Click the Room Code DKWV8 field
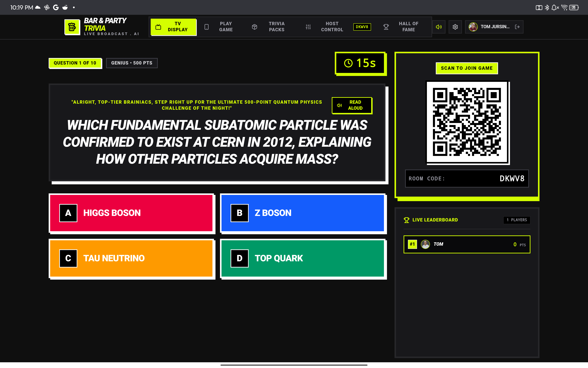Screen dimensions: 588x368 click(467, 179)
